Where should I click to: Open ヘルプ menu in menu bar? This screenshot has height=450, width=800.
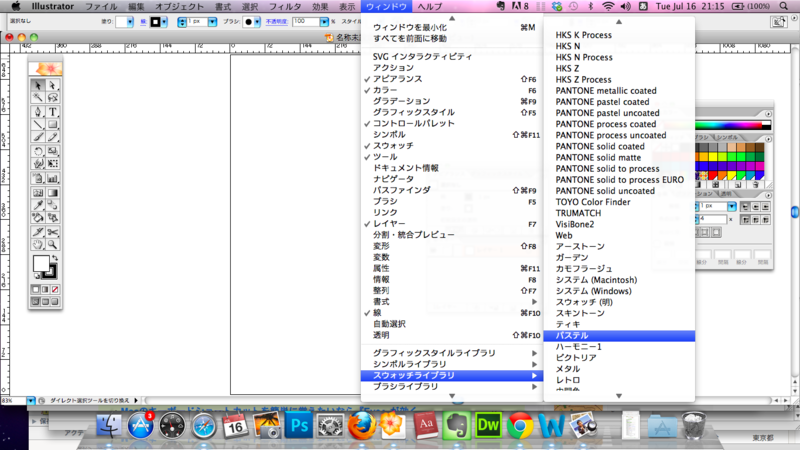430,7
